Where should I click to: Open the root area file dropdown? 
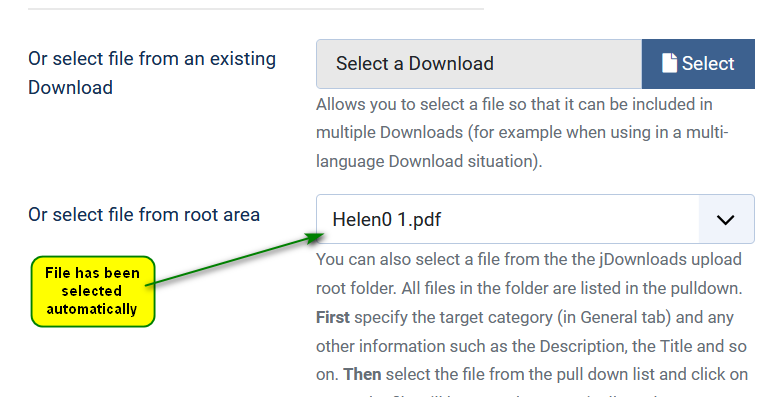point(535,219)
